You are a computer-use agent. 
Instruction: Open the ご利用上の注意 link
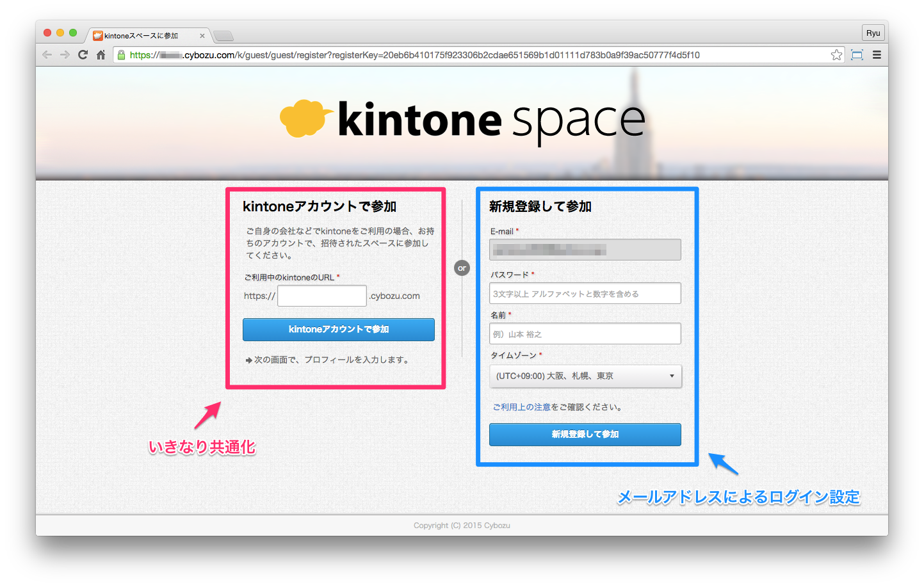click(x=521, y=407)
